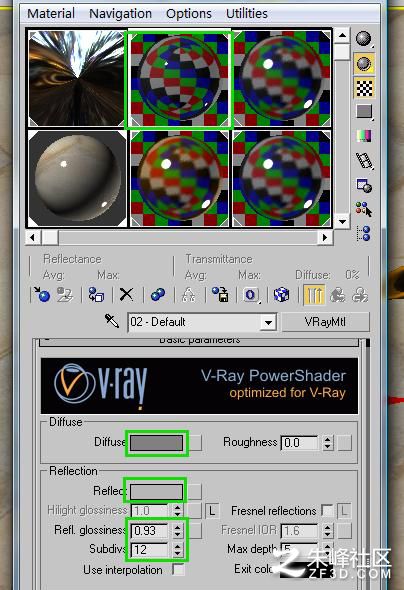
Task: Click the Fresnel IOR map slot button
Action: tap(344, 531)
